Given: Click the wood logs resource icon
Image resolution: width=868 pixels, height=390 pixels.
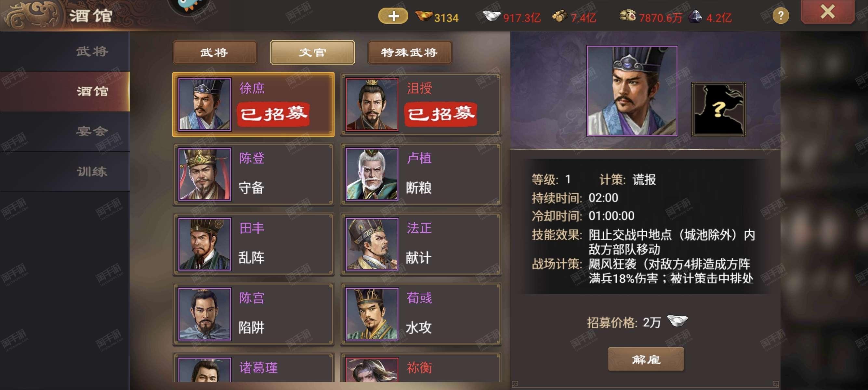Looking at the screenshot, I should tap(560, 16).
